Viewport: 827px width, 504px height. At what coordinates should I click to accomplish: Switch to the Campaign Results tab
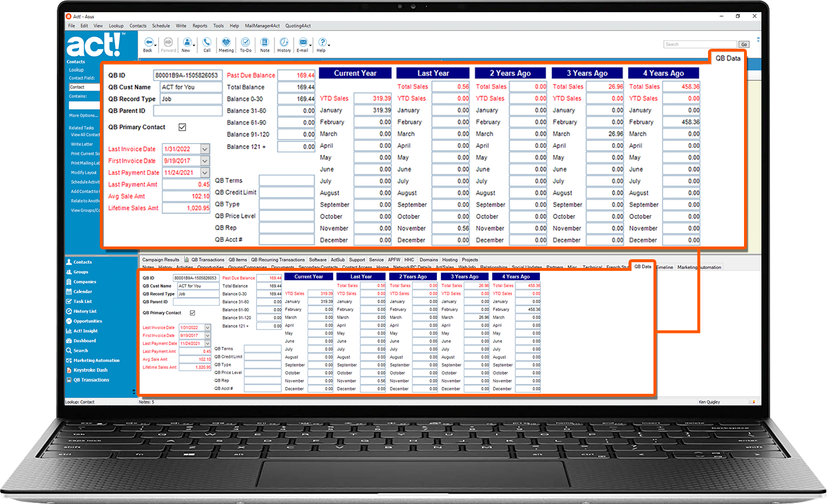coord(161,260)
